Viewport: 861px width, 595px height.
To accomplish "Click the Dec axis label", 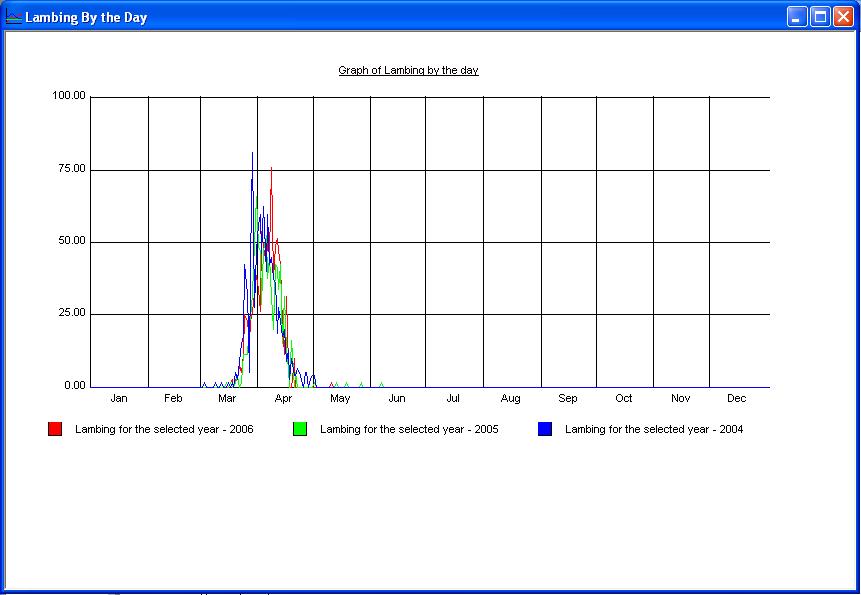I will tap(737, 398).
